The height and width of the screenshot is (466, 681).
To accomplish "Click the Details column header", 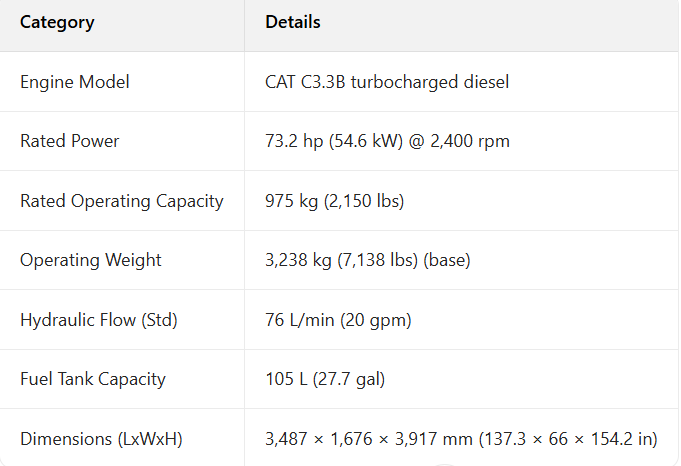I will point(293,22).
